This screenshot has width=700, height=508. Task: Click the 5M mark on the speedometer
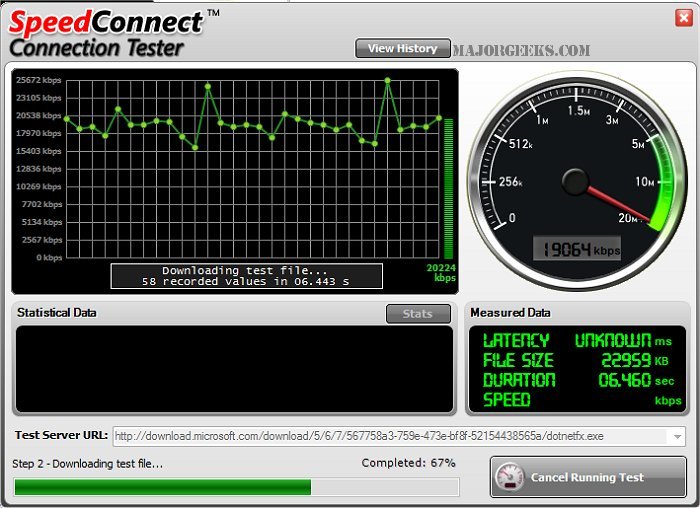(638, 144)
